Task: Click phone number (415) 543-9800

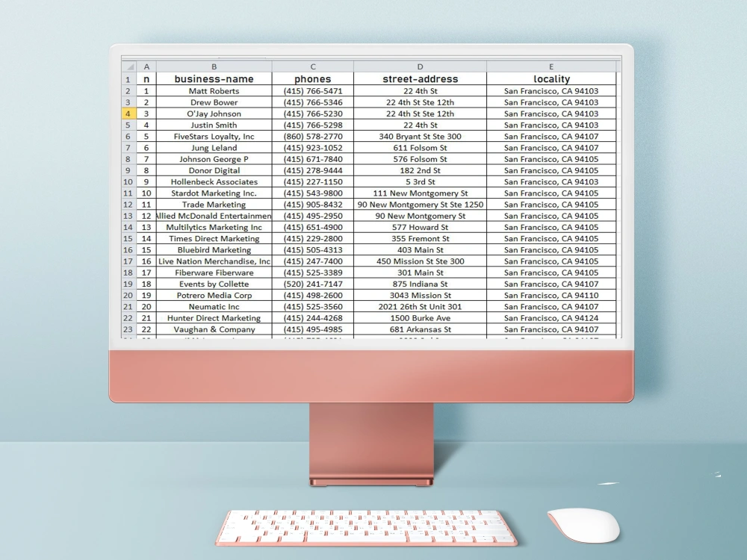Action: click(312, 193)
